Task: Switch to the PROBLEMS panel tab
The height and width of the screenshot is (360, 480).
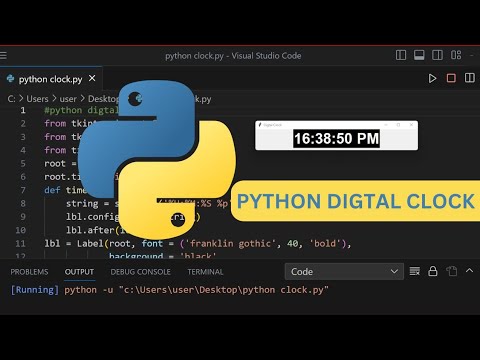Action: click(x=29, y=272)
